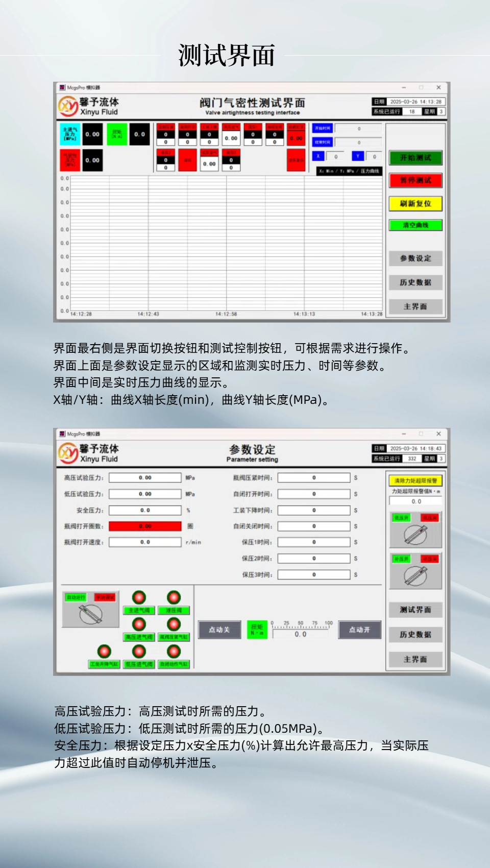Go to 主界面 from the testing interface
This screenshot has height=868, width=490.
(415, 306)
